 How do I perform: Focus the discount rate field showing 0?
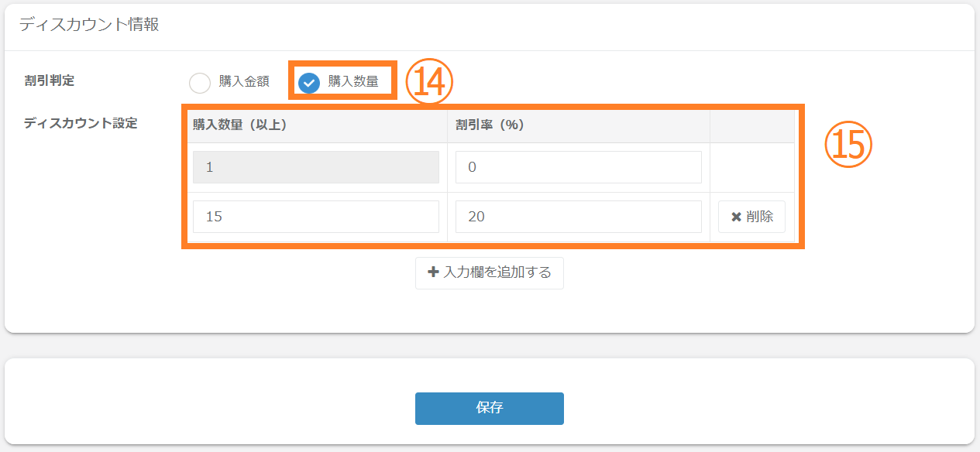578,167
